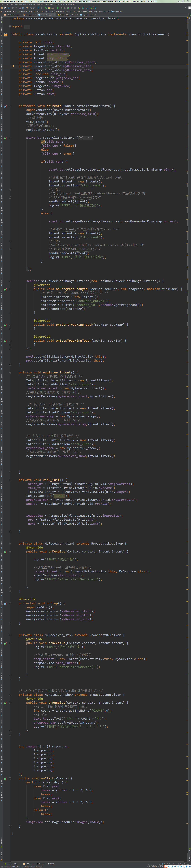The image size is (191, 868).
Task: Click highlighted 'start_intent' field declaration
Action: point(58,54)
